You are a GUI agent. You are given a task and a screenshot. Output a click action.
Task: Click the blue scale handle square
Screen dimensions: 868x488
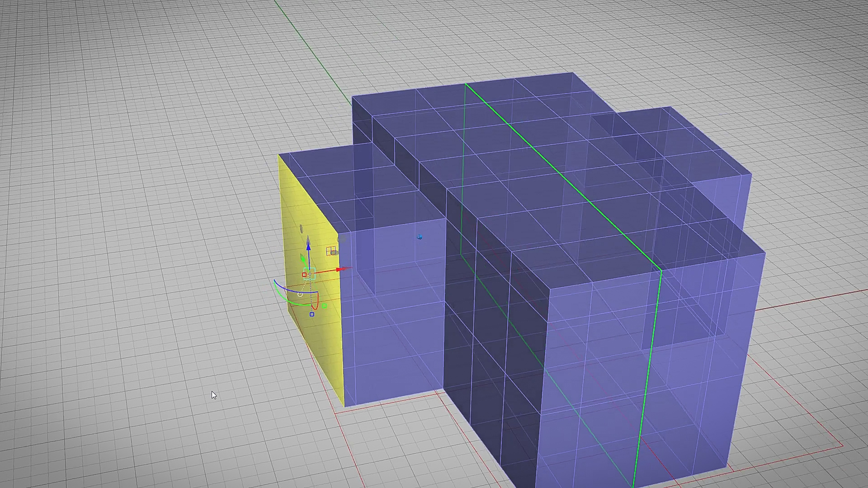pos(312,314)
